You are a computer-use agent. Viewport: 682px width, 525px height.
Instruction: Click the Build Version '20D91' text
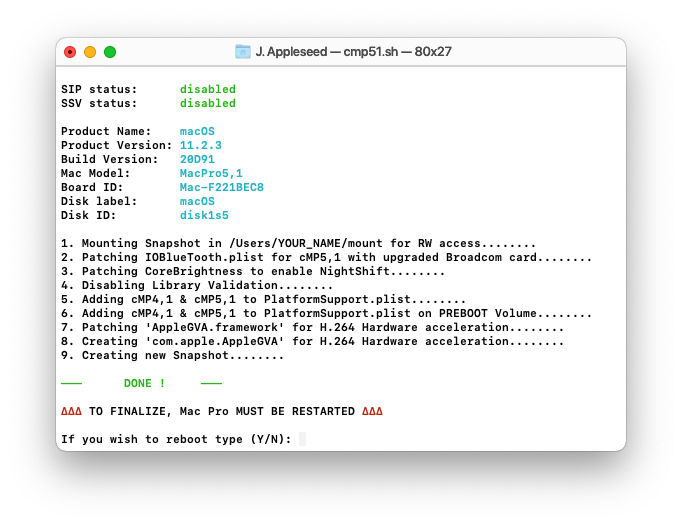click(197, 159)
